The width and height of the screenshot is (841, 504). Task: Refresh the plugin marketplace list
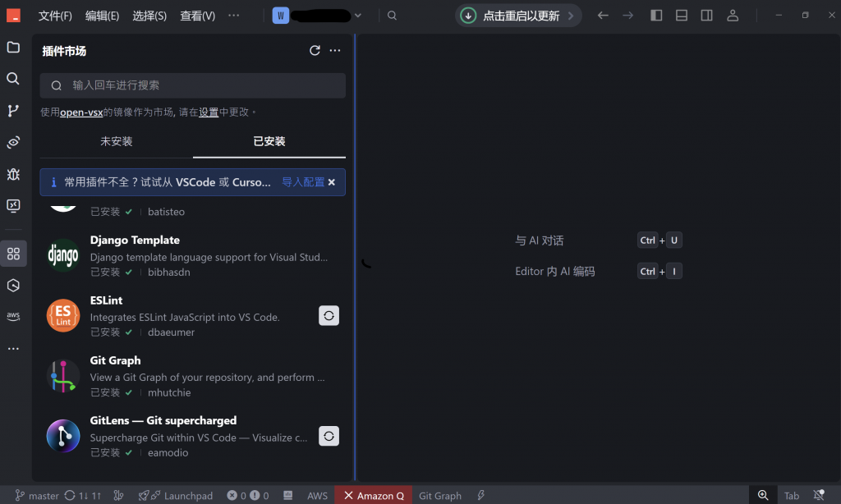pos(315,50)
